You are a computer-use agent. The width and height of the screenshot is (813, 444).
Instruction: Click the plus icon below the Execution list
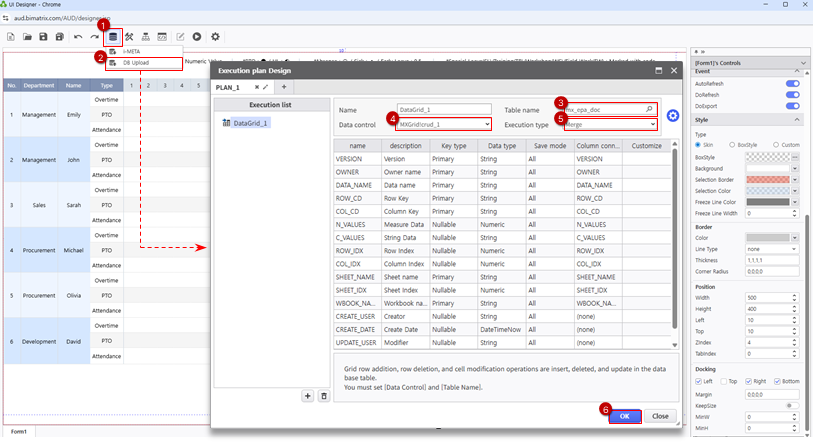[x=307, y=397]
